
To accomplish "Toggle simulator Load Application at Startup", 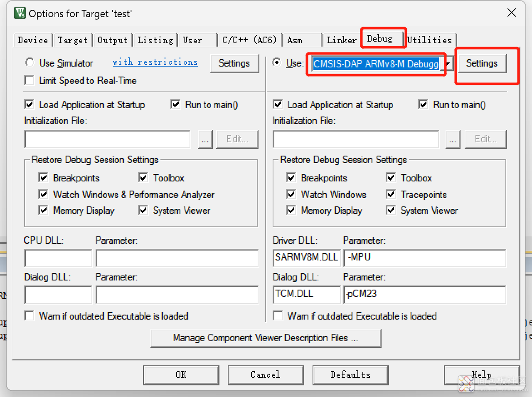I will 30,104.
